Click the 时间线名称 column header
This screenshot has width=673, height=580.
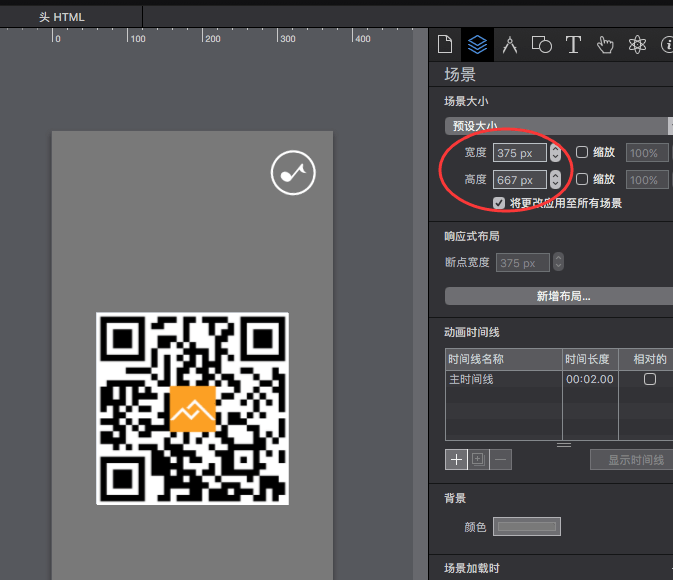[x=503, y=359]
